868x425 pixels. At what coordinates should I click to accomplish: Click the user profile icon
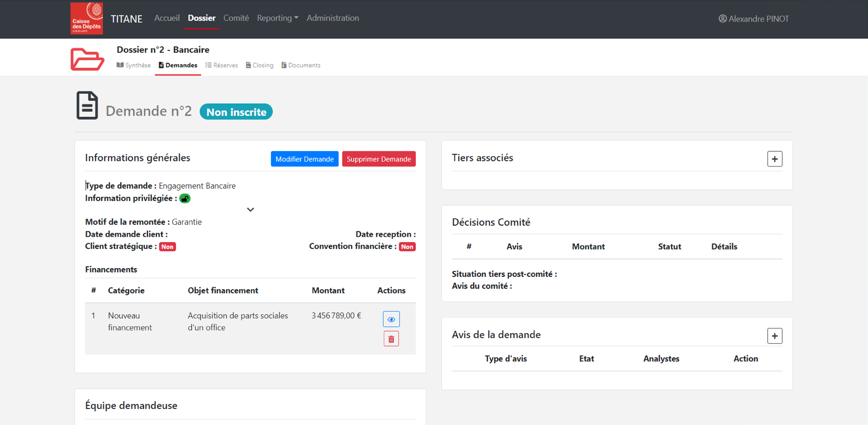(x=722, y=19)
